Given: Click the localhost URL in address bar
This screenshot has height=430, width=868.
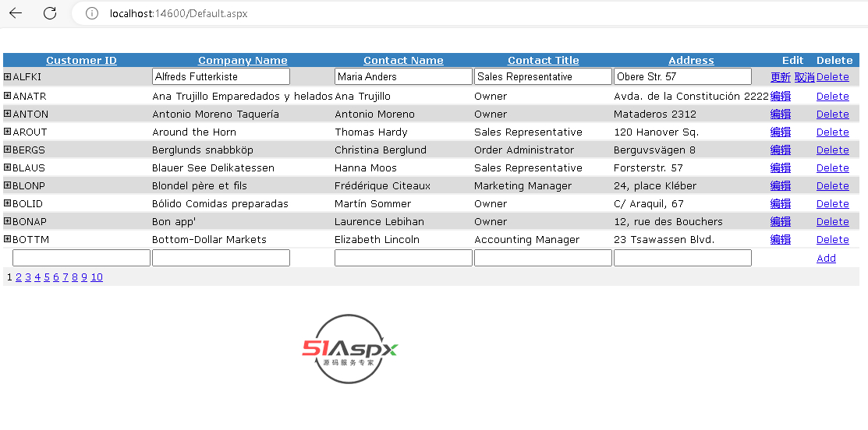Looking at the screenshot, I should coord(179,14).
